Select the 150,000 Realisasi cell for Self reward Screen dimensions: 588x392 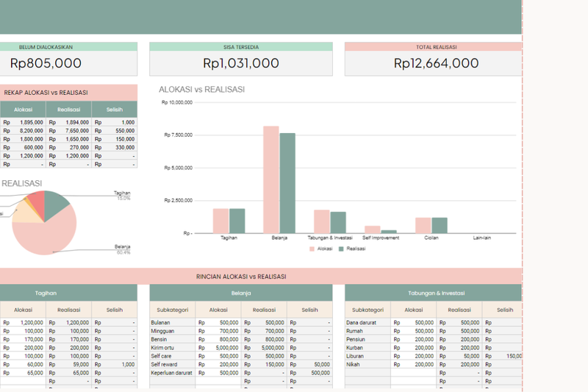pos(264,364)
